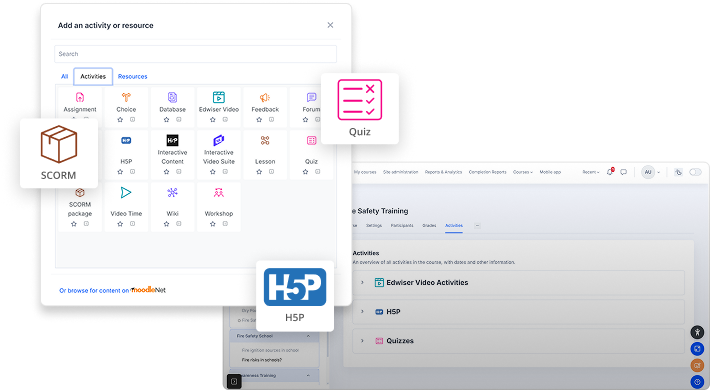Add a Lesson activity

265,140
